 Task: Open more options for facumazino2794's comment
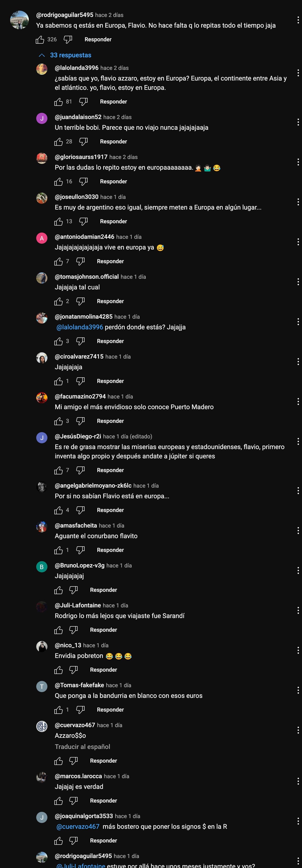click(298, 402)
